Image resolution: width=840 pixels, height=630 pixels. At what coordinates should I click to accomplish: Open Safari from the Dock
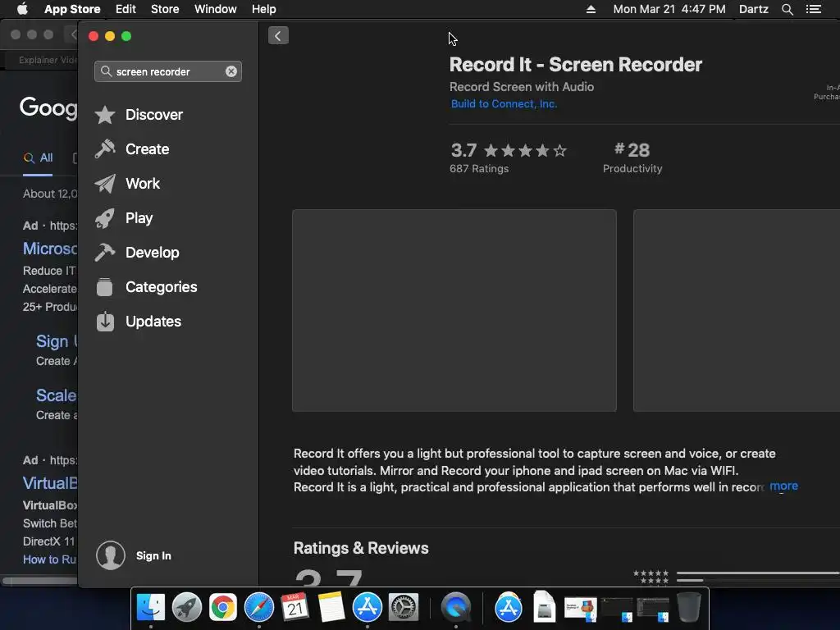pyautogui.click(x=259, y=607)
